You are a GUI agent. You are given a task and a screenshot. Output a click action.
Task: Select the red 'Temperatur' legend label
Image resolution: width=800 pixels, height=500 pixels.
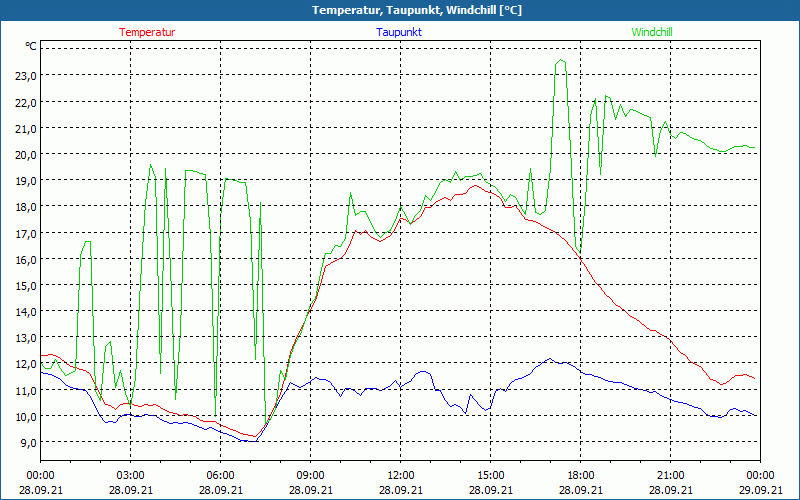(147, 32)
